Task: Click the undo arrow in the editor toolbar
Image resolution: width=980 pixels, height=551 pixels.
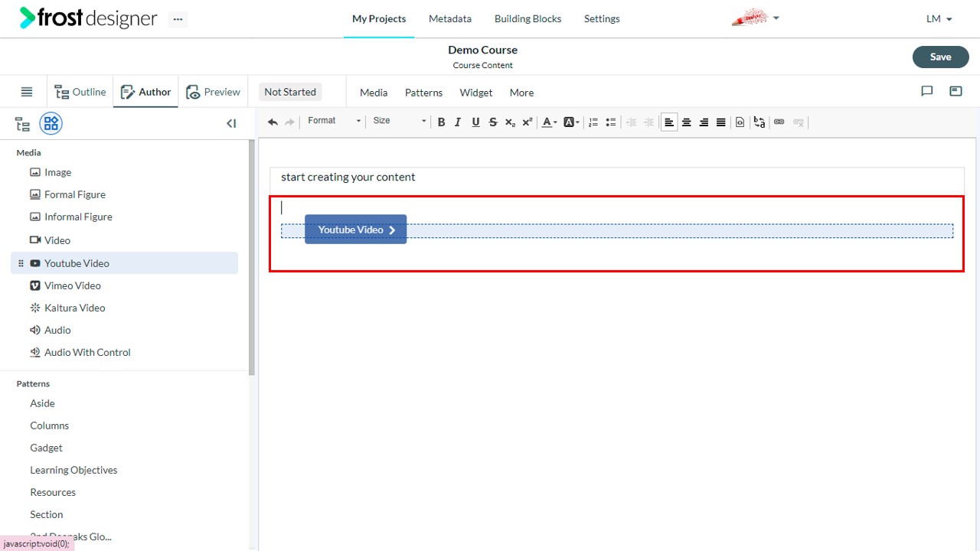Action: point(273,122)
